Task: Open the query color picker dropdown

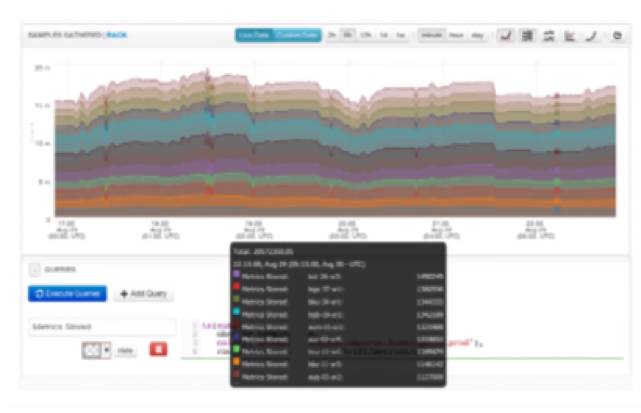Action: pyautogui.click(x=96, y=350)
